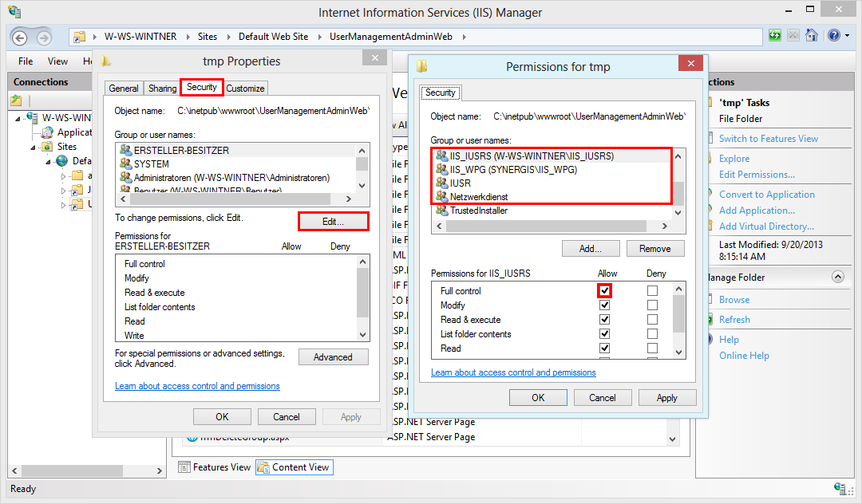Image resolution: width=862 pixels, height=504 pixels.
Task: Click the Edit button in tmp Properties
Action: pyautogui.click(x=333, y=221)
